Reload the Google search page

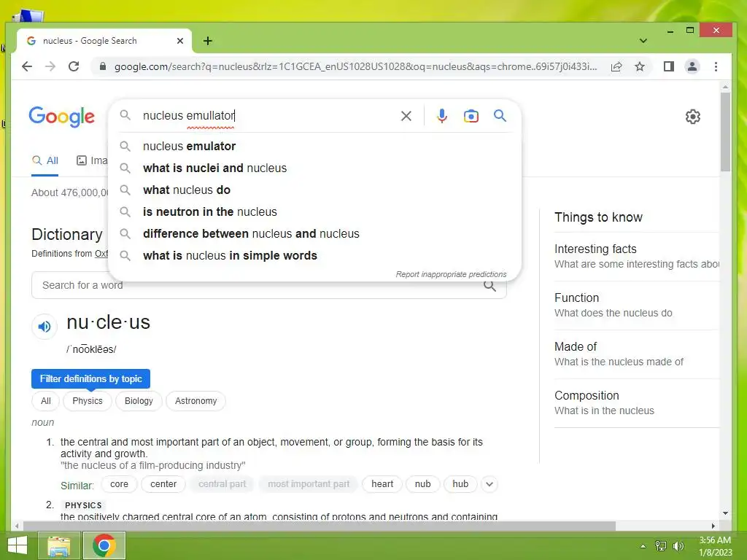[74, 66]
